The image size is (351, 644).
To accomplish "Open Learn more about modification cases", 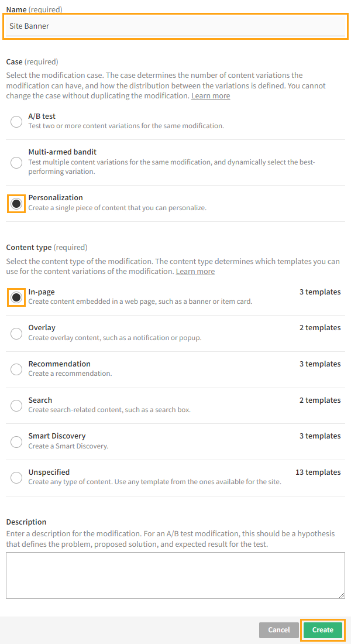I will click(x=210, y=95).
